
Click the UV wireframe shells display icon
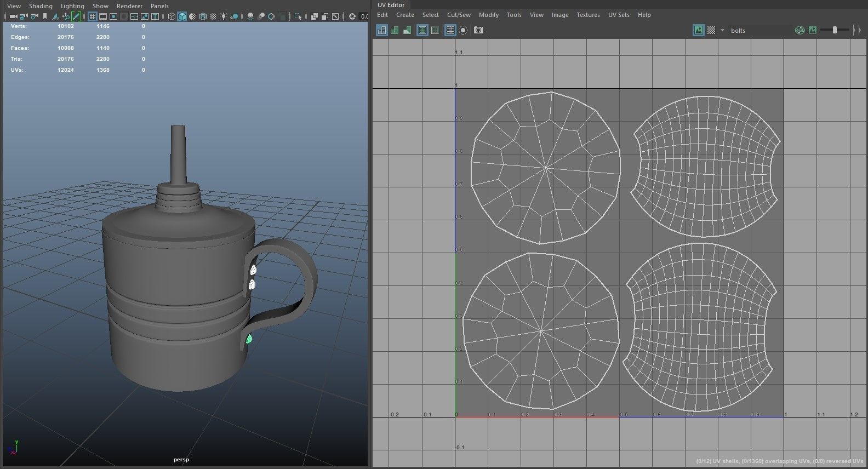(x=382, y=30)
